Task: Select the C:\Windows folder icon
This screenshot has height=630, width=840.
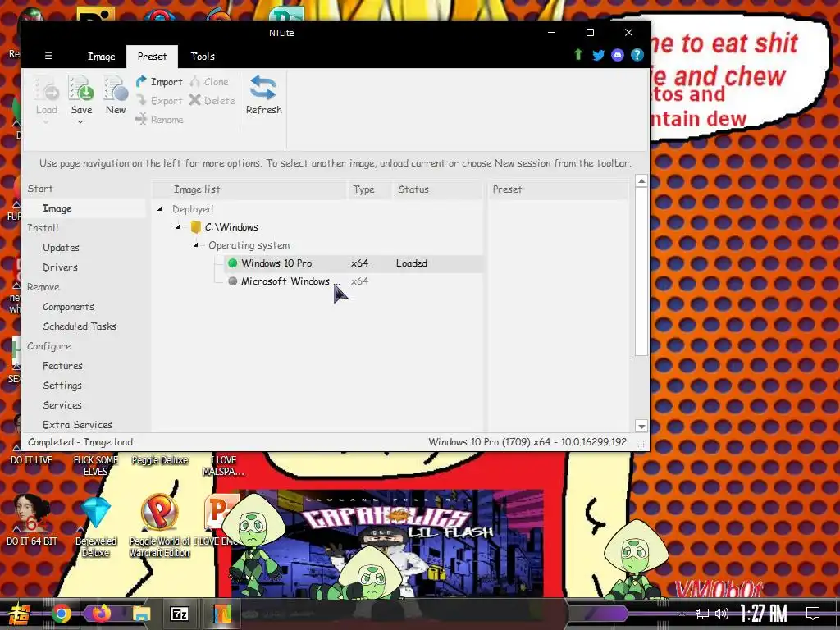Action: [195, 227]
